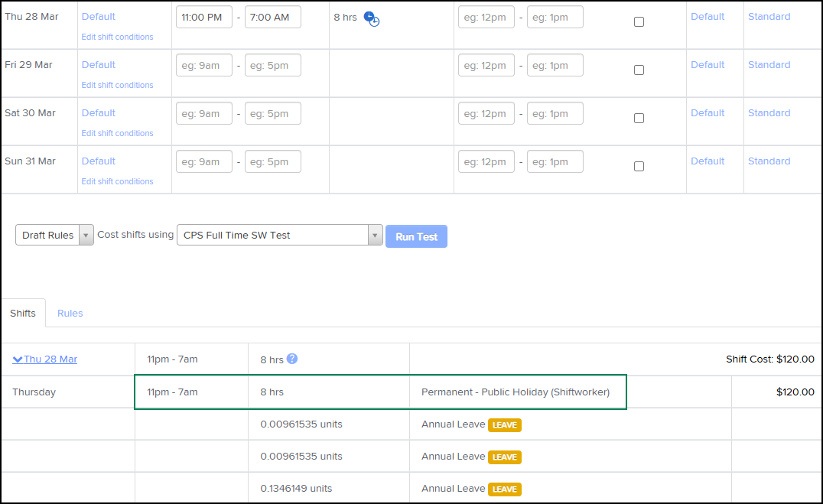
Task: Click the 7:00 AM end time field
Action: [273, 18]
